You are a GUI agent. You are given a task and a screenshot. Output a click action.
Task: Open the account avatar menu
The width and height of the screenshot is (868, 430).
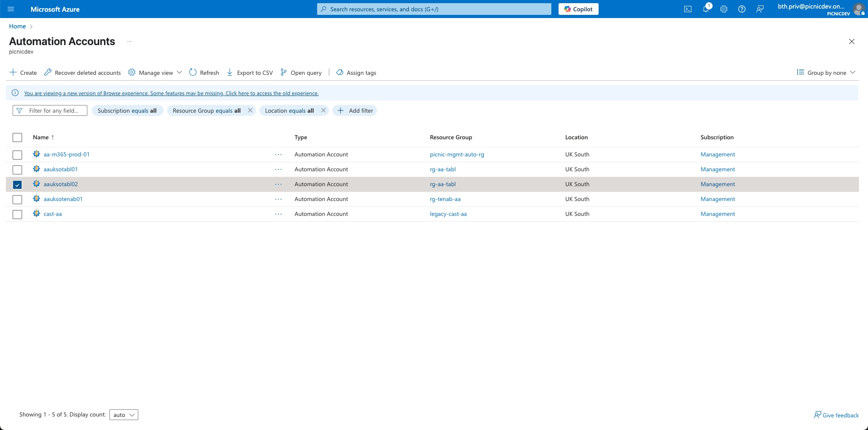point(859,9)
